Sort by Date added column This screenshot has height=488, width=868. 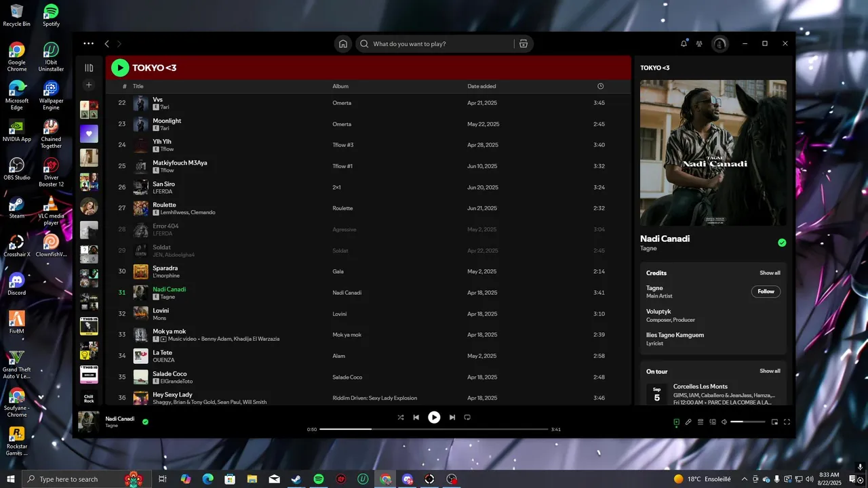[x=481, y=86]
